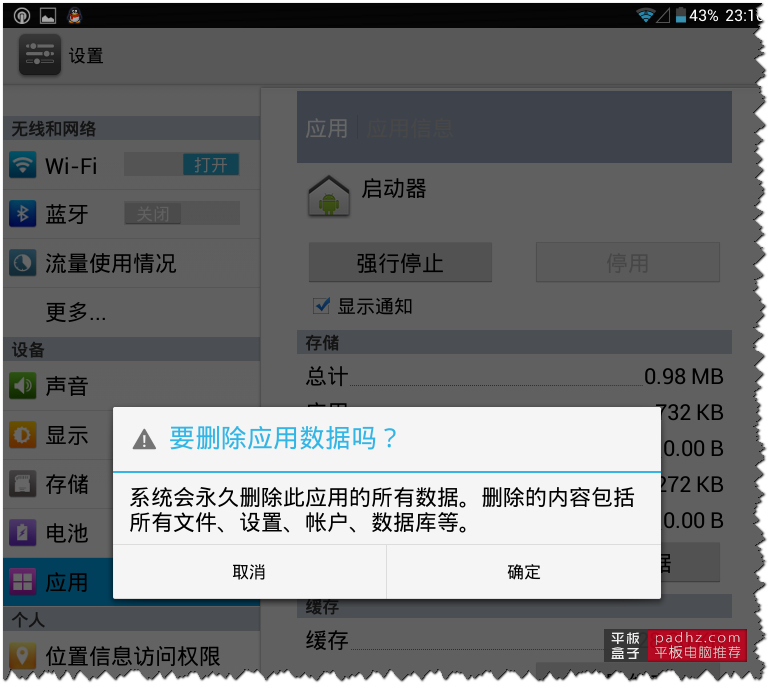Click the 启动器 launcher app icon
This screenshot has height=690, width=775.
coord(331,198)
